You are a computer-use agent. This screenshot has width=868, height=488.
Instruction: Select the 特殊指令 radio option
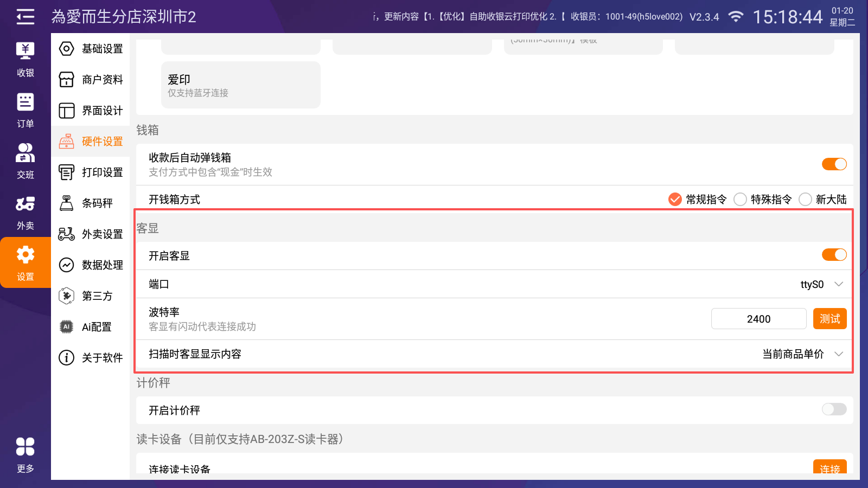click(x=741, y=200)
